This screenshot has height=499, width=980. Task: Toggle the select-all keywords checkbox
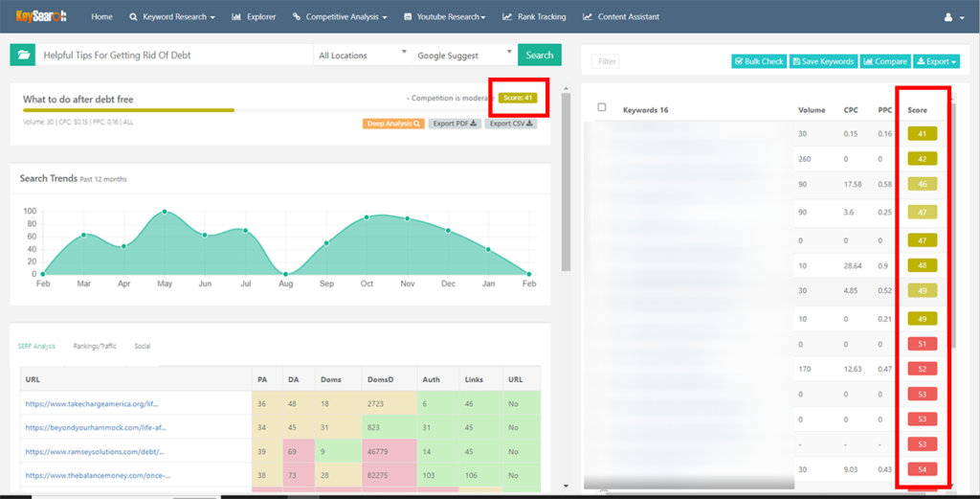click(x=601, y=107)
